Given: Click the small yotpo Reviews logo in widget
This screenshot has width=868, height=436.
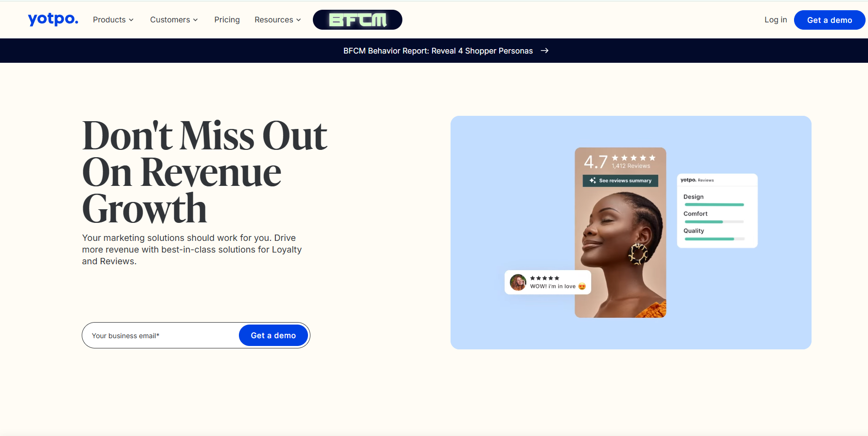Looking at the screenshot, I should click(697, 180).
